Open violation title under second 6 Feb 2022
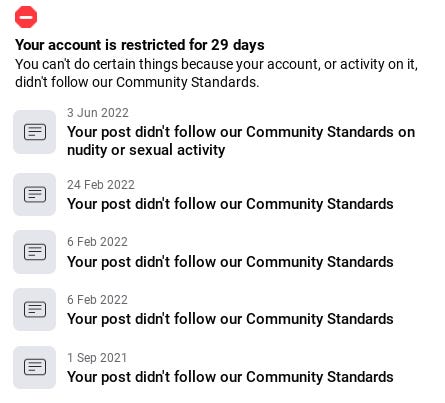 (230, 319)
